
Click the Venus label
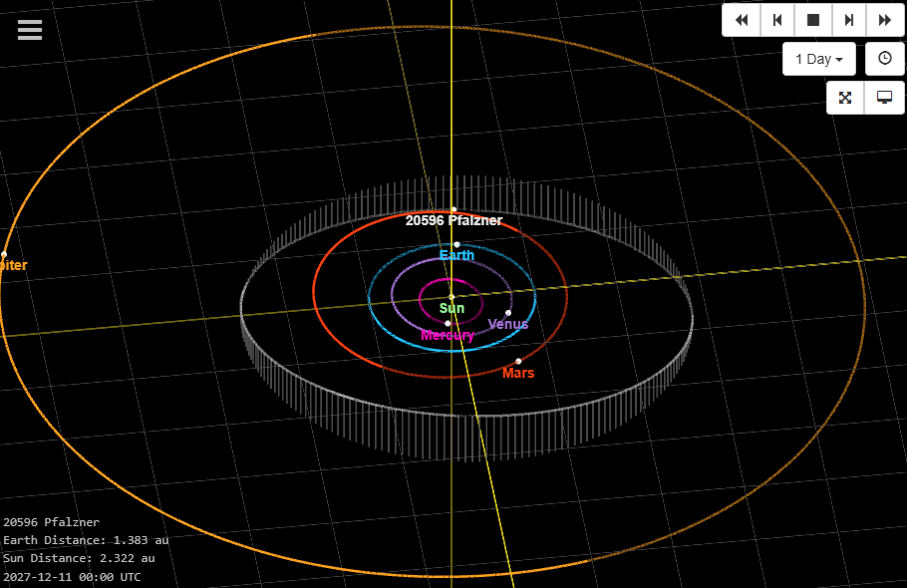[508, 324]
